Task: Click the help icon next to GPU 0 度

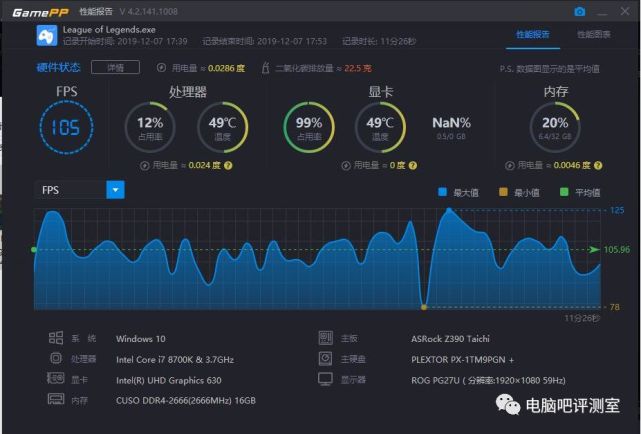Action: (413, 166)
